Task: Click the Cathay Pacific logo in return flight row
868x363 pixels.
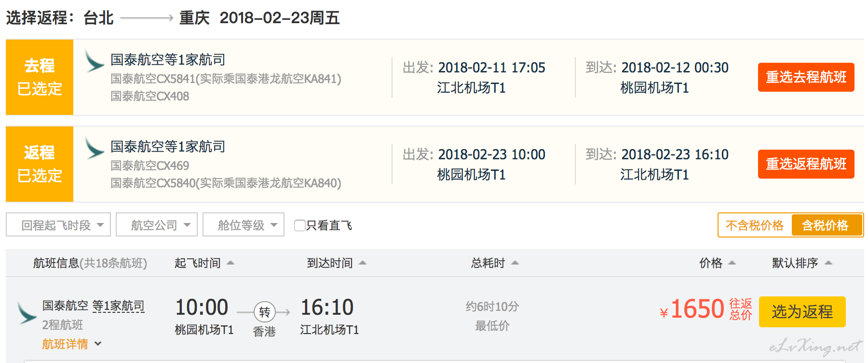Action: 94,148
